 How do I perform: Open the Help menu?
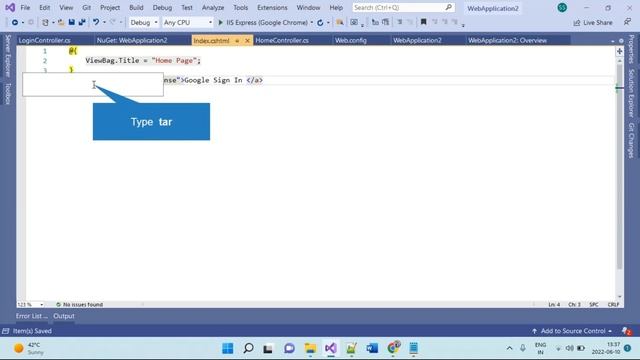(x=336, y=7)
